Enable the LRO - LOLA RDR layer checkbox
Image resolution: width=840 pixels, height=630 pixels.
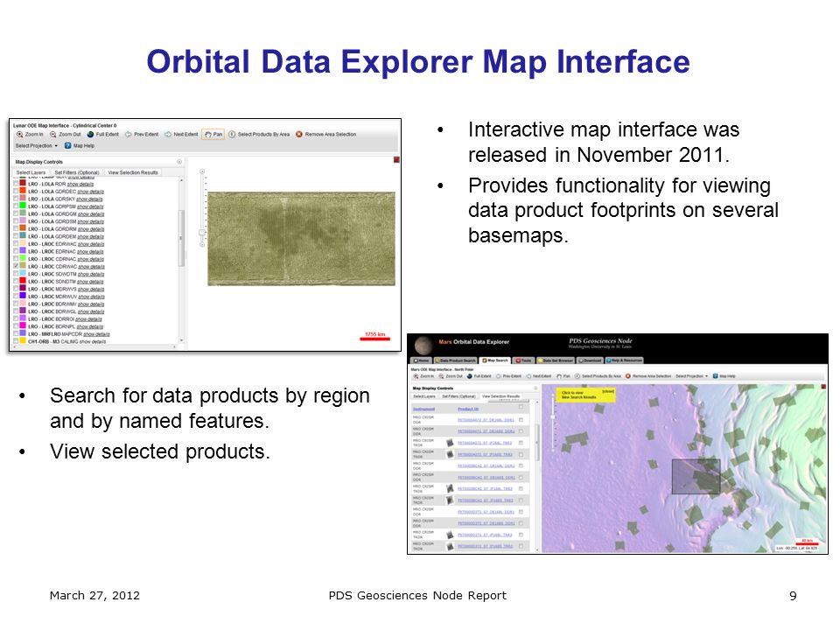point(16,184)
